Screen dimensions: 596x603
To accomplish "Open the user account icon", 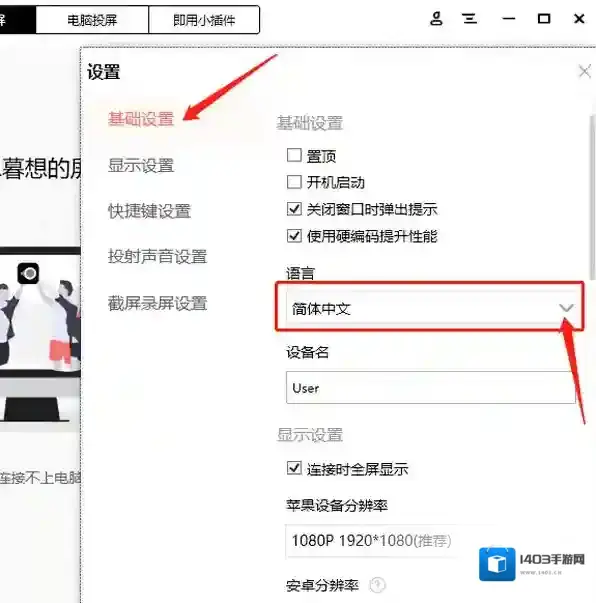I will click(436, 18).
